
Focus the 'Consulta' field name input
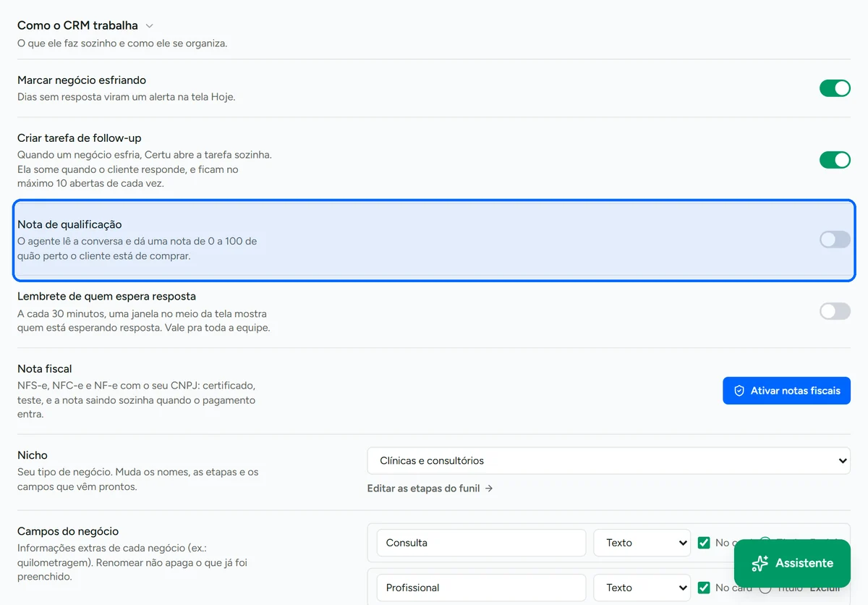point(481,543)
